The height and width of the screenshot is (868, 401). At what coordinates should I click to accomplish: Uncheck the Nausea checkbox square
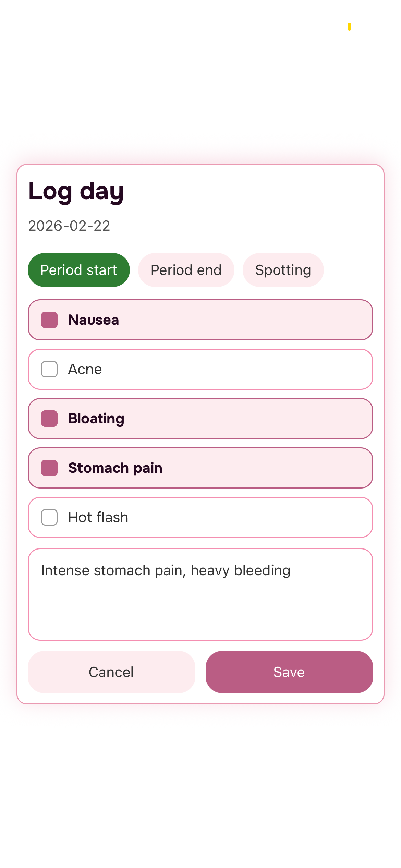pyautogui.click(x=49, y=320)
